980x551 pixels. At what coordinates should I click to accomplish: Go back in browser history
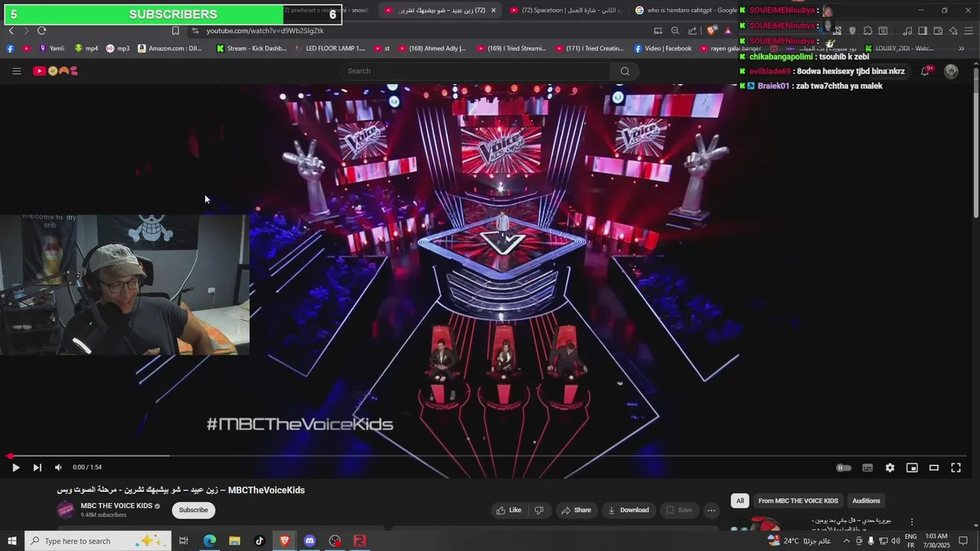(x=11, y=31)
